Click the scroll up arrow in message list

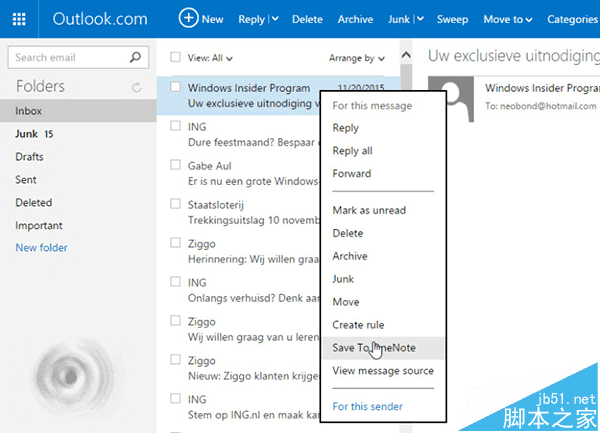click(406, 55)
